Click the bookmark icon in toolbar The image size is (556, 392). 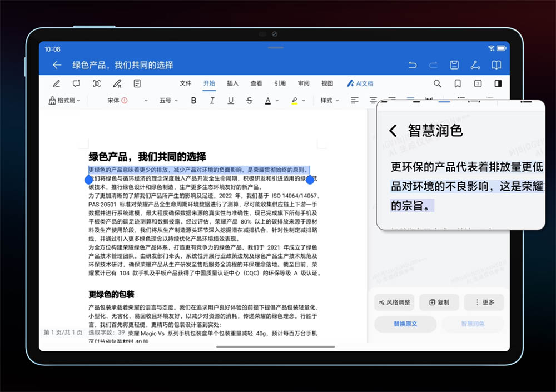click(458, 83)
